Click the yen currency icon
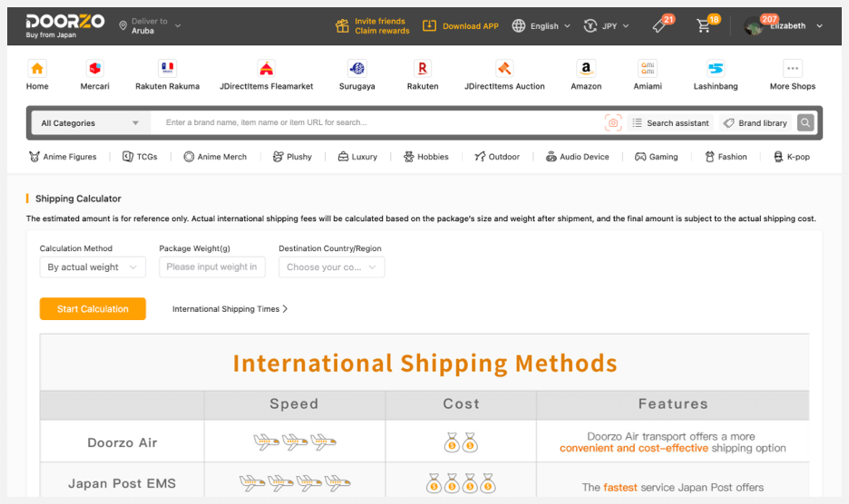Viewport: 849px width, 504px height. pos(590,25)
